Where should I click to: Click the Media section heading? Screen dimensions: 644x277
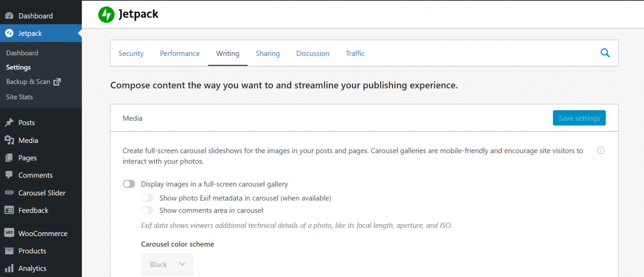[133, 118]
